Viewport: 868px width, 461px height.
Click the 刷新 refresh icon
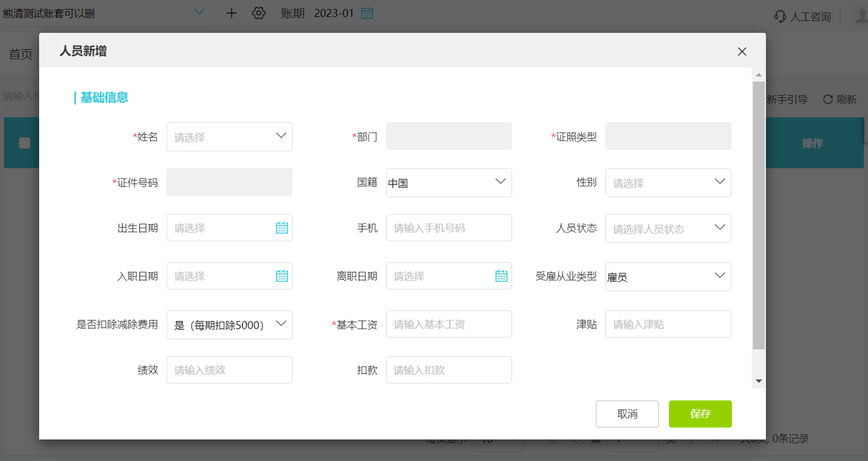[828, 99]
